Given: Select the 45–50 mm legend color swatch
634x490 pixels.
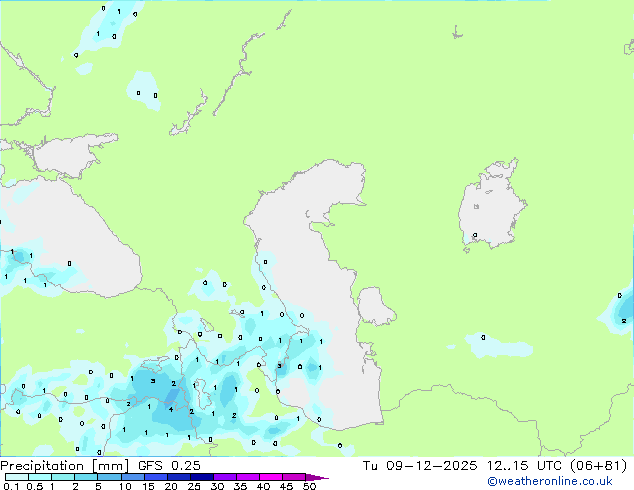Looking at the screenshot, I should (x=294, y=477).
